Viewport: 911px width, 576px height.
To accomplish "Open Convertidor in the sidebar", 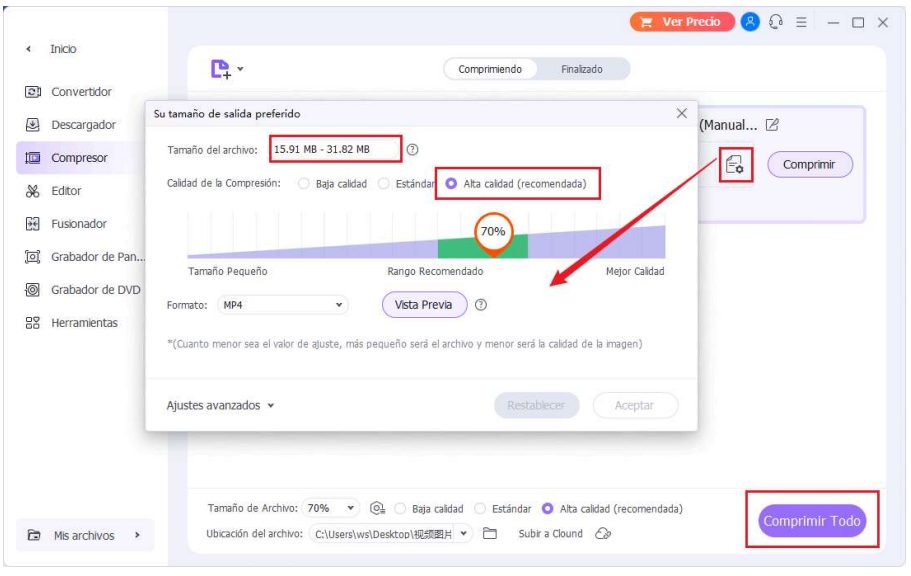I will [x=81, y=92].
